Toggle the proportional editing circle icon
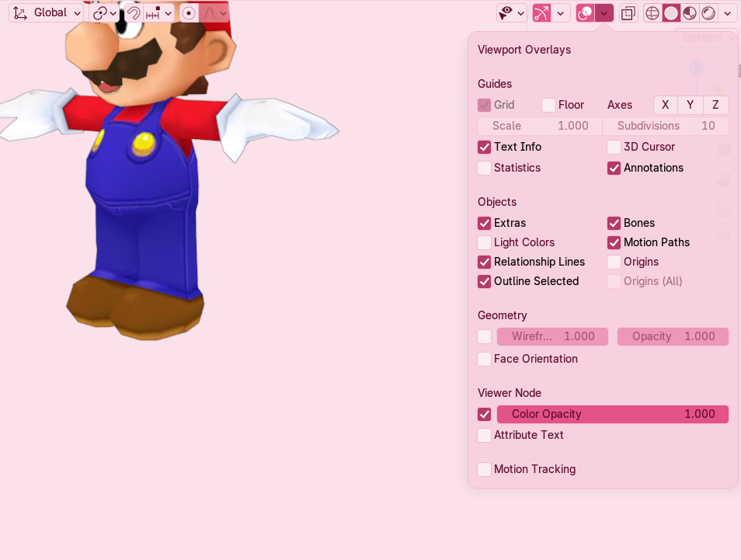This screenshot has height=560, width=741. (x=189, y=12)
